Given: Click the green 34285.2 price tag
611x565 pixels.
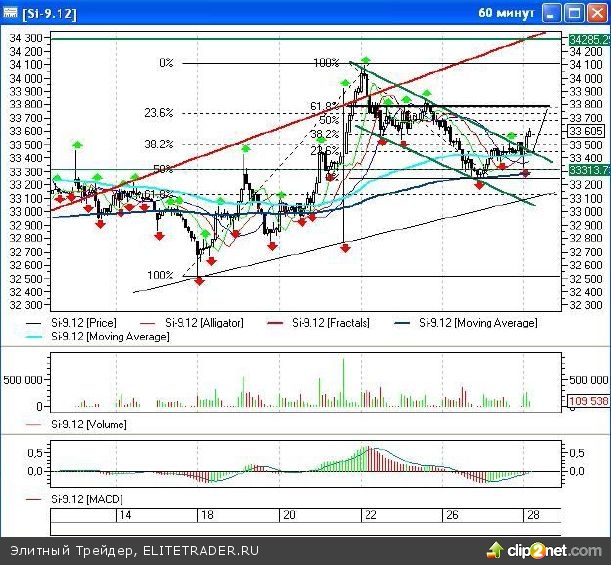Looking at the screenshot, I should coord(588,39).
